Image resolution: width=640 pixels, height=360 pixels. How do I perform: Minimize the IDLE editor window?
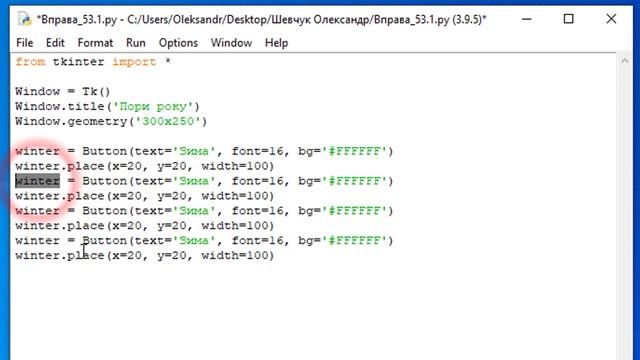527,19
